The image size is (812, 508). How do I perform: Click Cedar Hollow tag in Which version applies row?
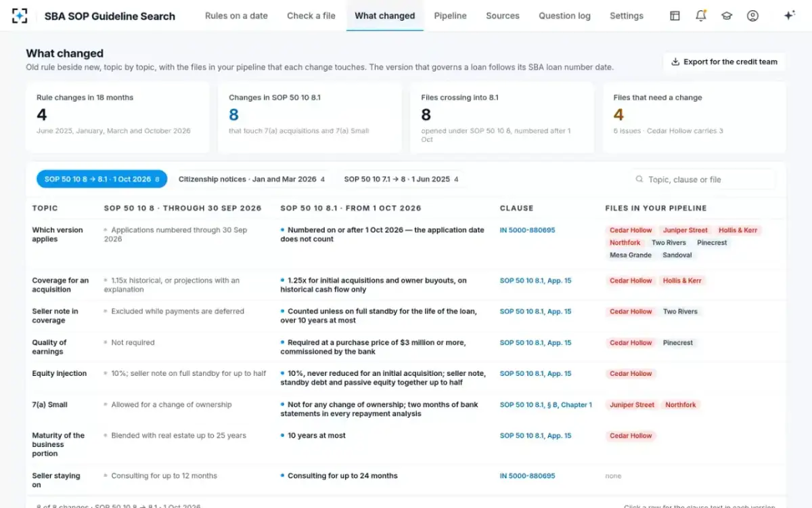point(631,230)
